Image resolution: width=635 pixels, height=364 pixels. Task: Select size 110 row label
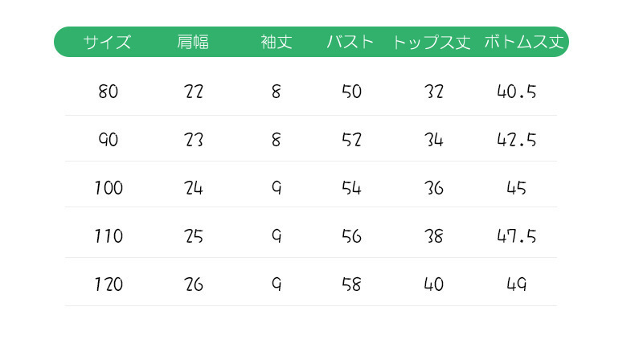click(109, 236)
